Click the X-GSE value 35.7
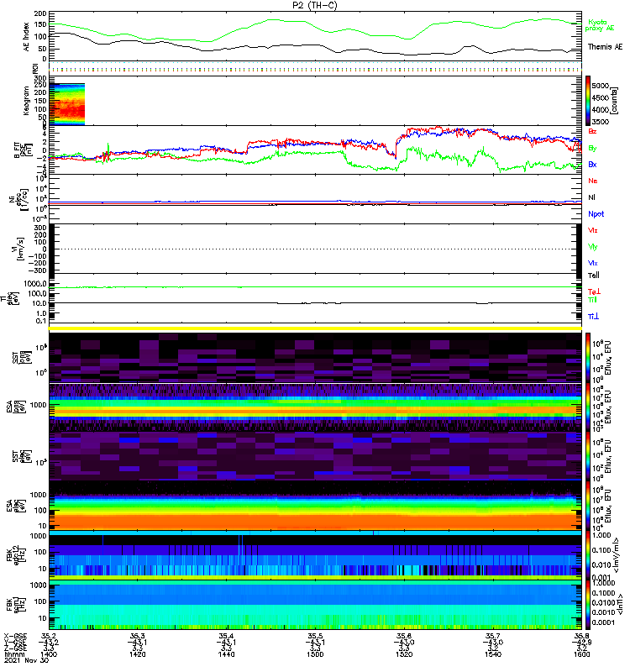Viewport: 630px width, 672px height. coord(493,636)
